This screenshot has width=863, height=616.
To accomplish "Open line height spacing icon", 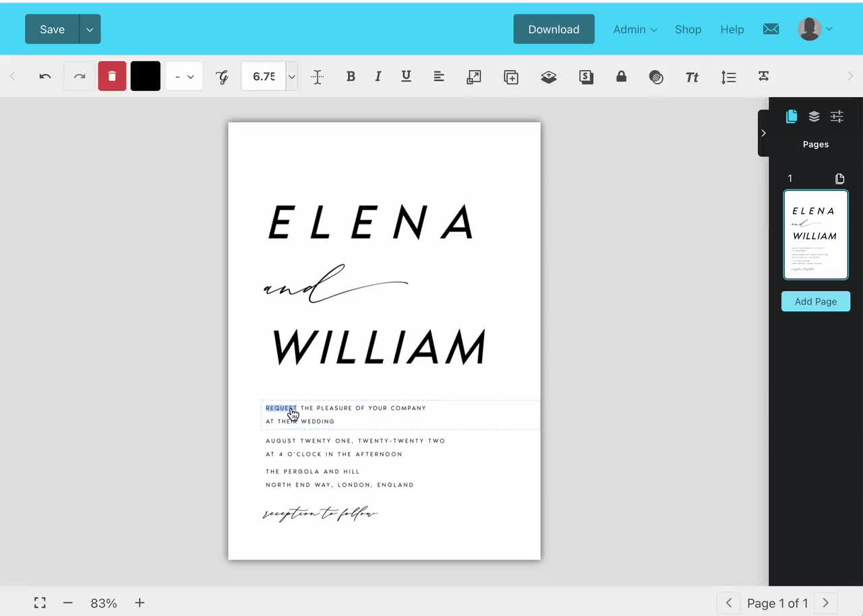I will click(x=728, y=77).
